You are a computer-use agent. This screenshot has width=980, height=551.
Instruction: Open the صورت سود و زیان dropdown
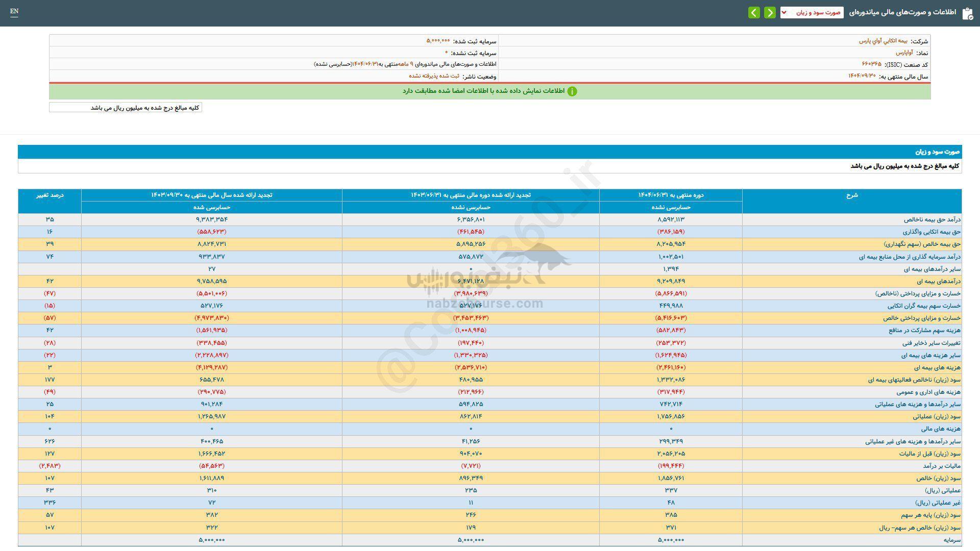812,13
